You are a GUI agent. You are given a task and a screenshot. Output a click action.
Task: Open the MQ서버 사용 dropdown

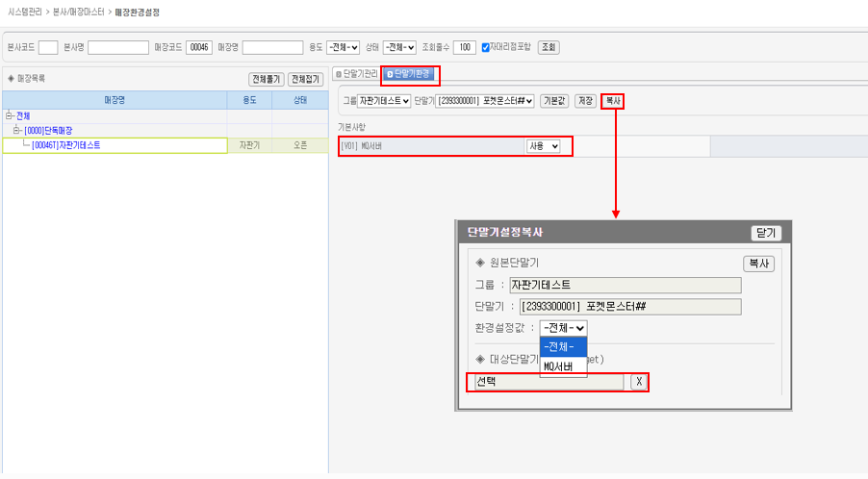point(543,146)
